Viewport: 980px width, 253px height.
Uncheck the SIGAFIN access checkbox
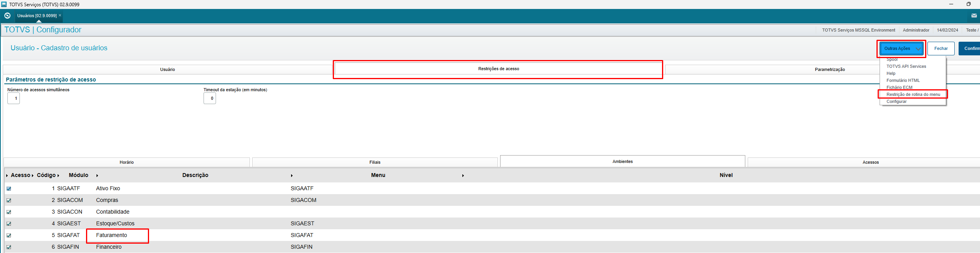(x=9, y=247)
